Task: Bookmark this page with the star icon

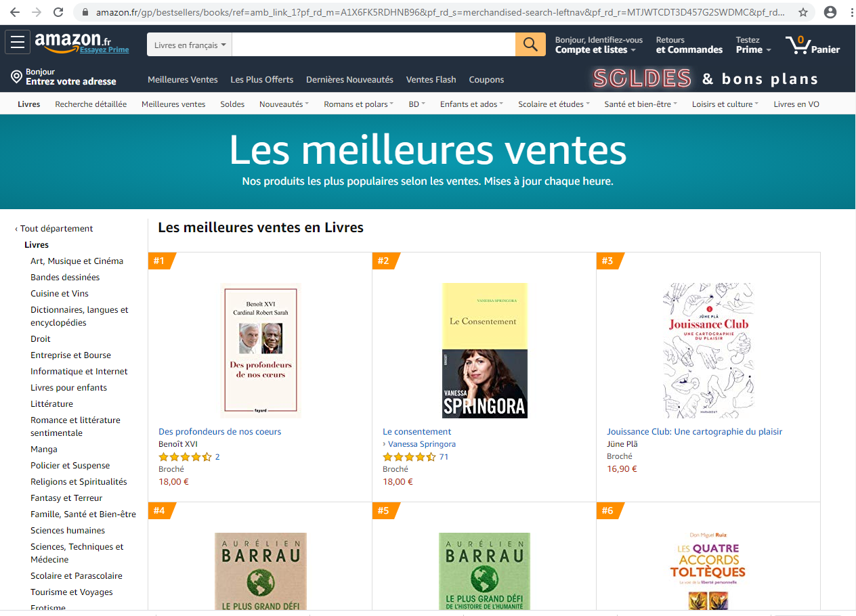Action: [x=803, y=12]
